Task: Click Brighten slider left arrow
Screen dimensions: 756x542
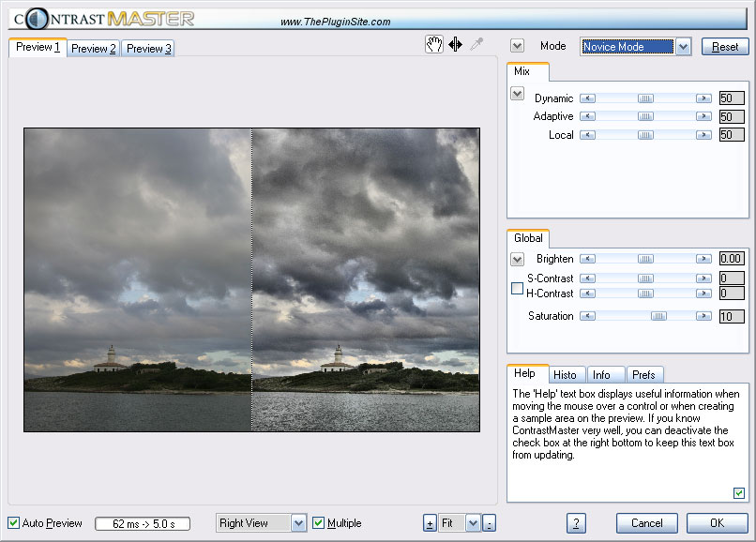Action: coord(587,259)
